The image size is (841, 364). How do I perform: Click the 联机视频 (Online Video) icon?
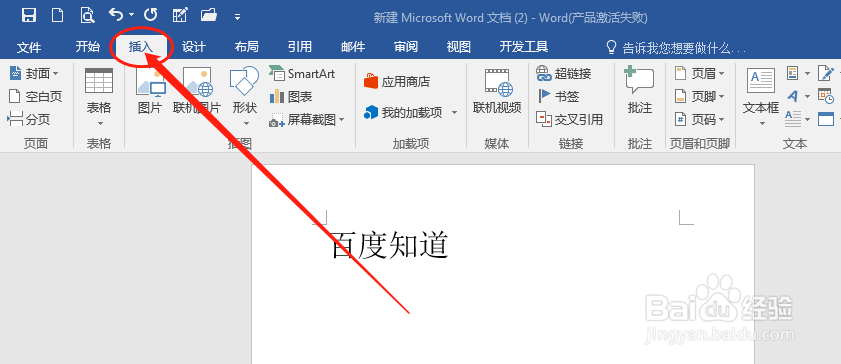pos(497,91)
